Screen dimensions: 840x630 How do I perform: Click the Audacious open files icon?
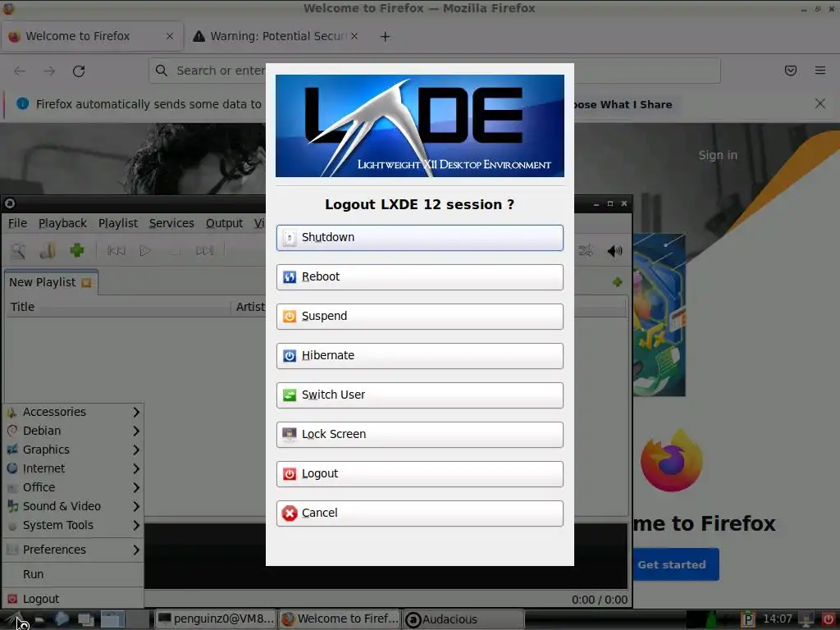point(48,251)
